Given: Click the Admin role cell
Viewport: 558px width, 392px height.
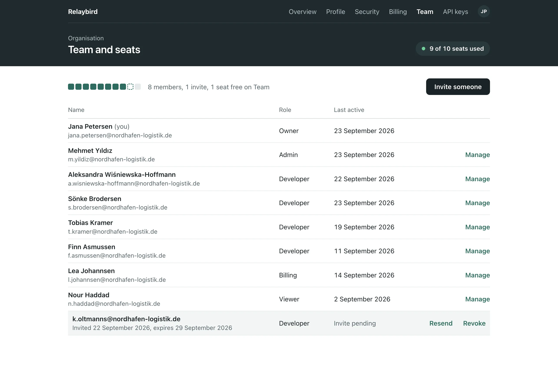Looking at the screenshot, I should [288, 155].
